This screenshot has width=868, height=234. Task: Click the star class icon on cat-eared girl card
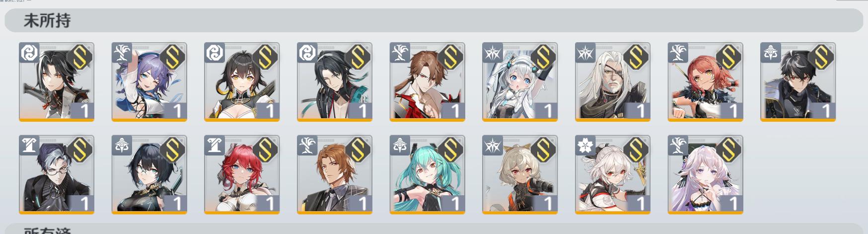[493, 146]
